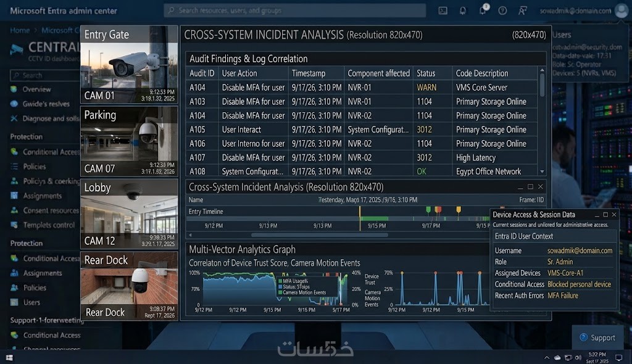632x364 pixels.
Task: Select the Parking CAM 07 thumbnail
Action: 129,141
